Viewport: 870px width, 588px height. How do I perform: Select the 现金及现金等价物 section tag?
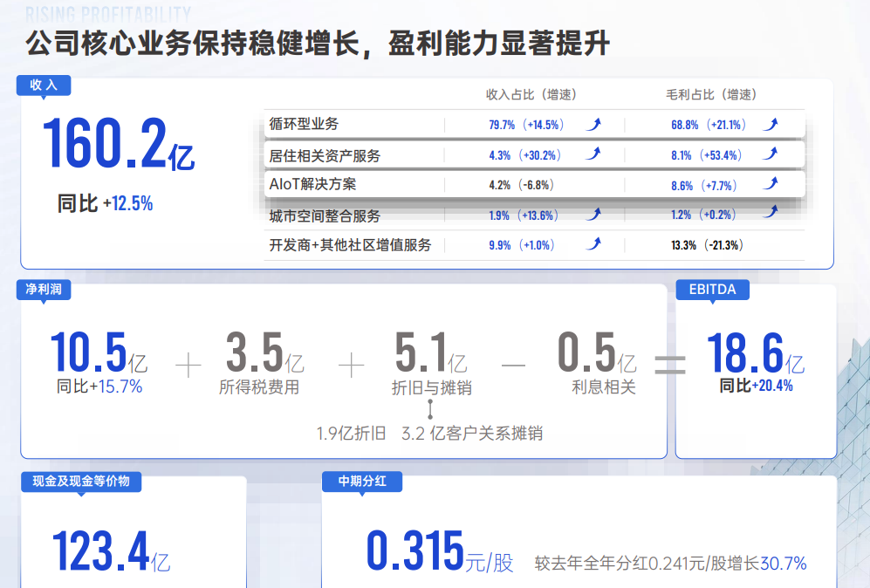click(x=80, y=481)
